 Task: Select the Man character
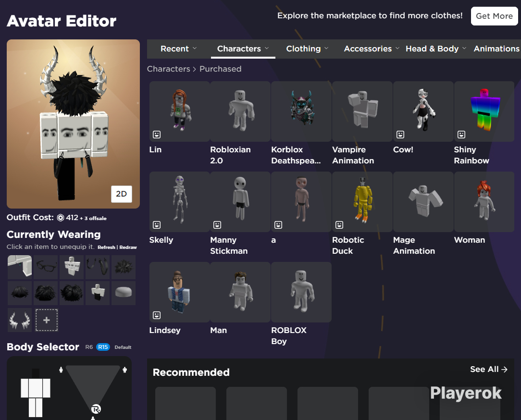coord(240,292)
